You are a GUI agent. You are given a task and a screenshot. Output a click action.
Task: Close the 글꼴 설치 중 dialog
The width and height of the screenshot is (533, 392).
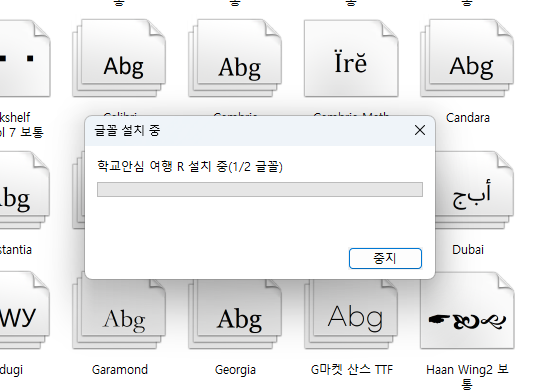(x=420, y=130)
